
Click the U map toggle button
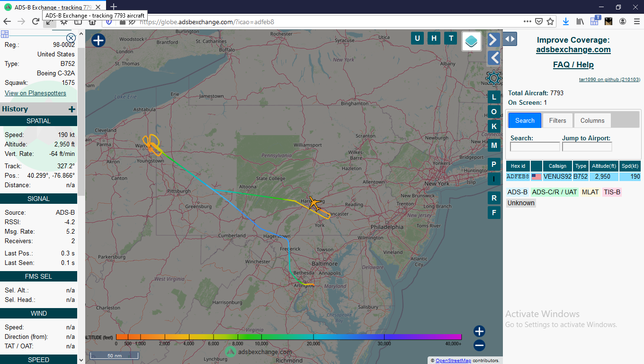(x=417, y=38)
